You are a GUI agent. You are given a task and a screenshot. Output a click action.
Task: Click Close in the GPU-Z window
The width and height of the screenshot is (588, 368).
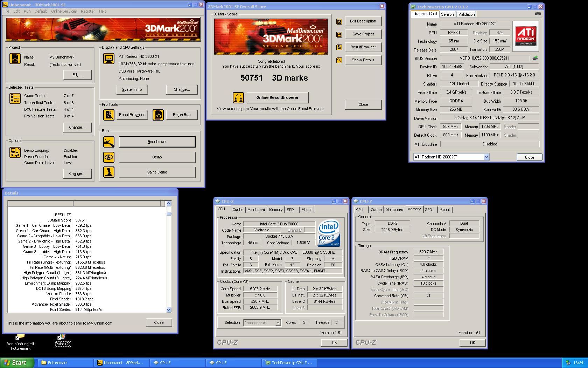point(530,157)
